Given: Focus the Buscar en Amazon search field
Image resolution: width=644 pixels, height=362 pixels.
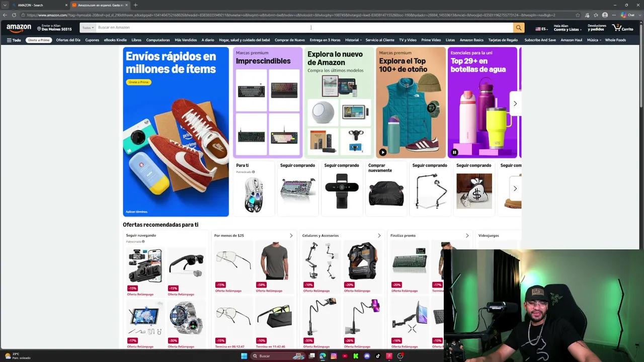Looking at the screenshot, I should pos(304,28).
